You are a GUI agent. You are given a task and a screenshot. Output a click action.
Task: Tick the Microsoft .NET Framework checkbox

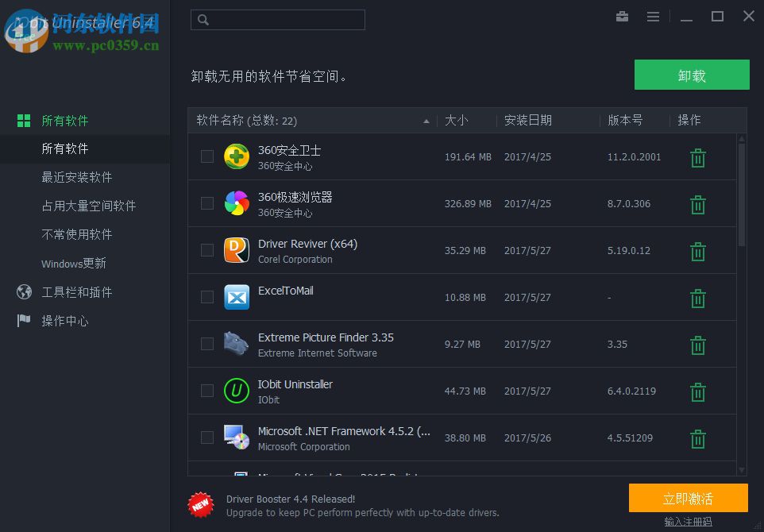[x=207, y=438]
